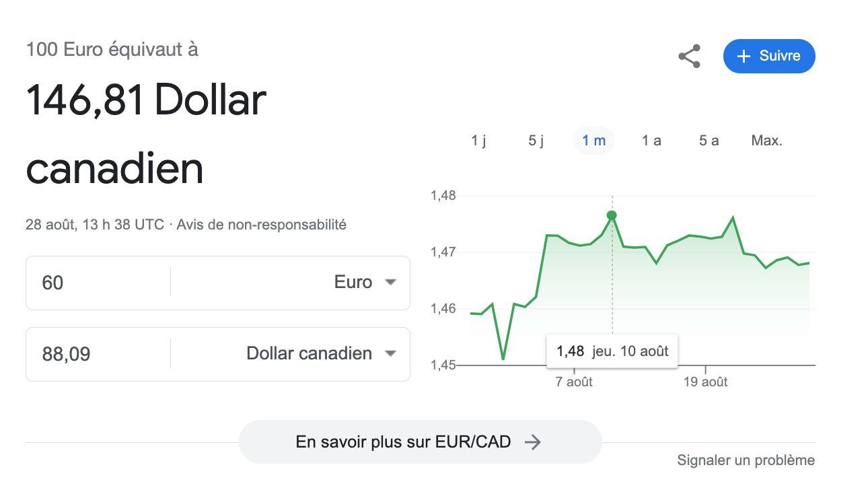Click the plus icon on Suivre button
Screen dimensions: 868x494
tap(744, 57)
